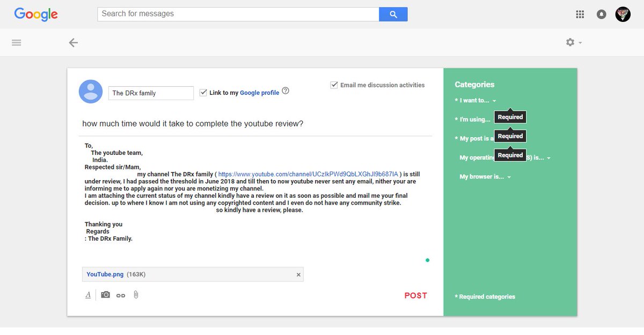This screenshot has height=335, width=644.
Task: Toggle Link to my Google profile checkbox
Action: [203, 92]
